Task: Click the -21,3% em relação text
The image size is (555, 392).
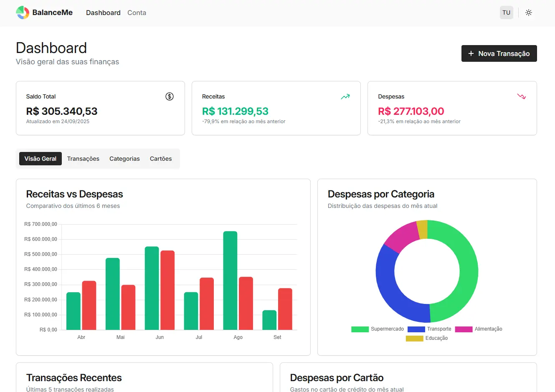Action: point(419,121)
